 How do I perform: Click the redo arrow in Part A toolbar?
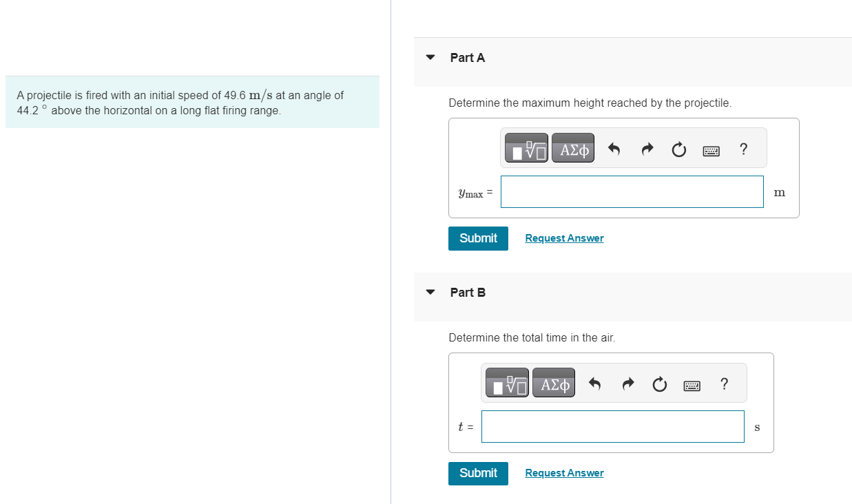click(646, 149)
